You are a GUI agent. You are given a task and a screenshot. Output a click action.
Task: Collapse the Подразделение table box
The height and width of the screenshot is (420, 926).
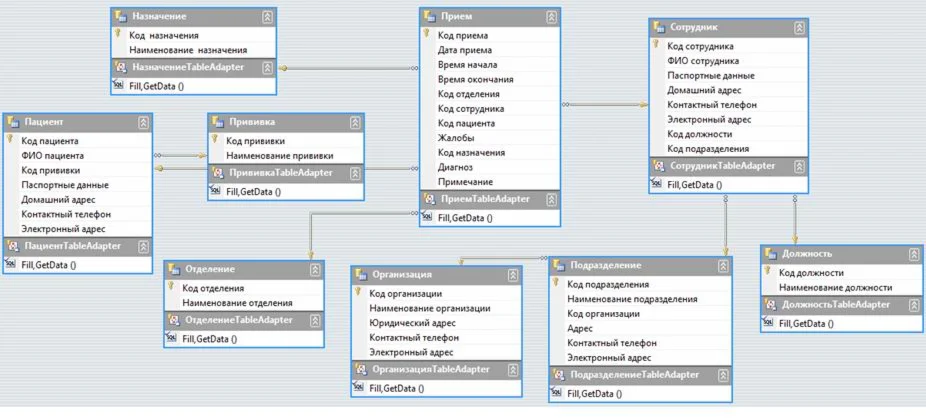tap(723, 266)
